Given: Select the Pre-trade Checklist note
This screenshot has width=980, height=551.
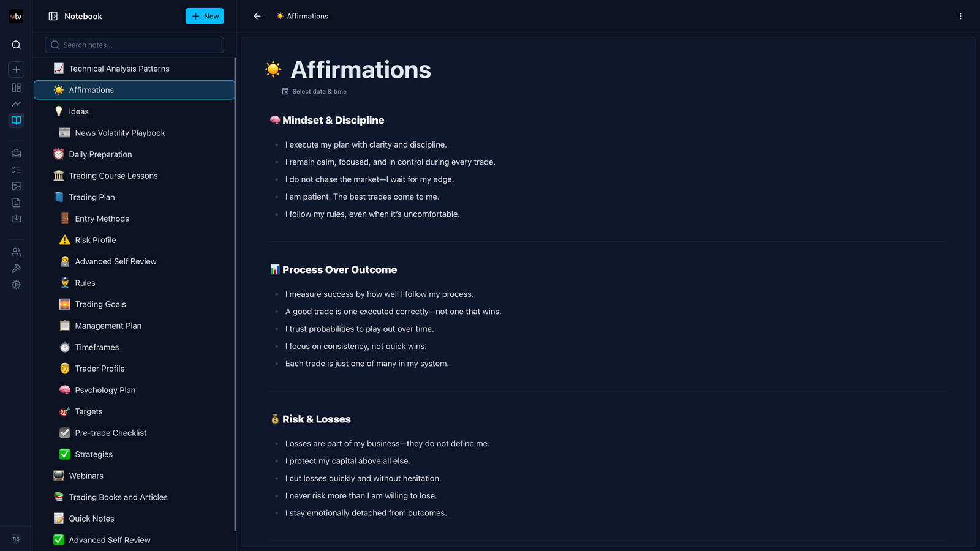Looking at the screenshot, I should coord(110,433).
